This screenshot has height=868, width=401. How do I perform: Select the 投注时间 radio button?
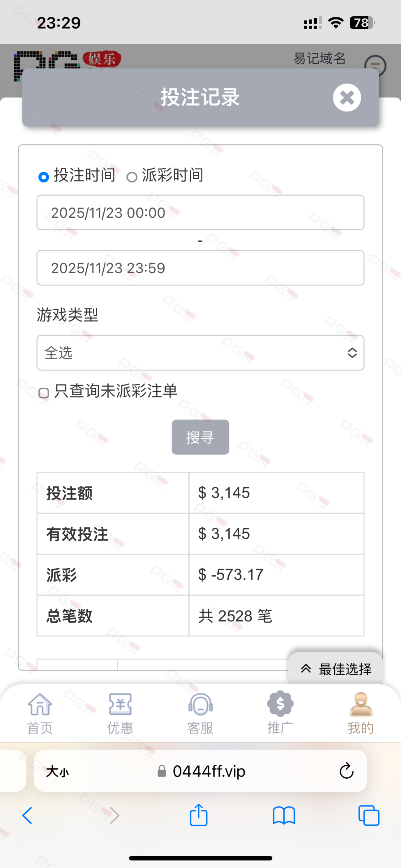click(44, 177)
